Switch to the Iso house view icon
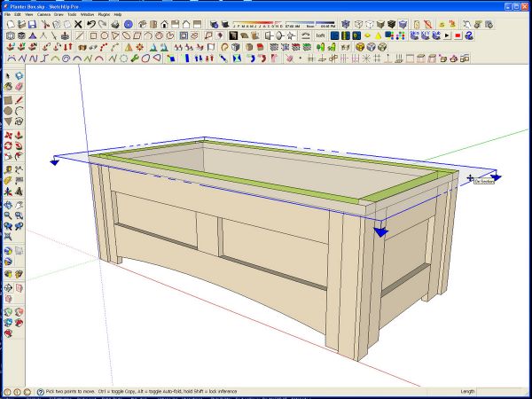This screenshot has width=532, height=399. [x=143, y=24]
